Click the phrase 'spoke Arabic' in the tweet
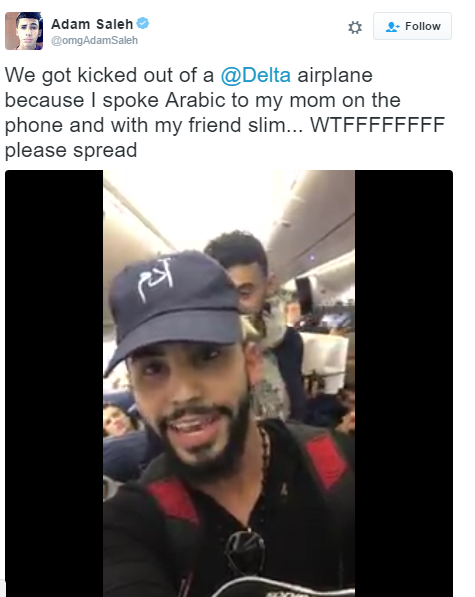Image resolution: width=475 pixels, height=597 pixels. point(164,100)
